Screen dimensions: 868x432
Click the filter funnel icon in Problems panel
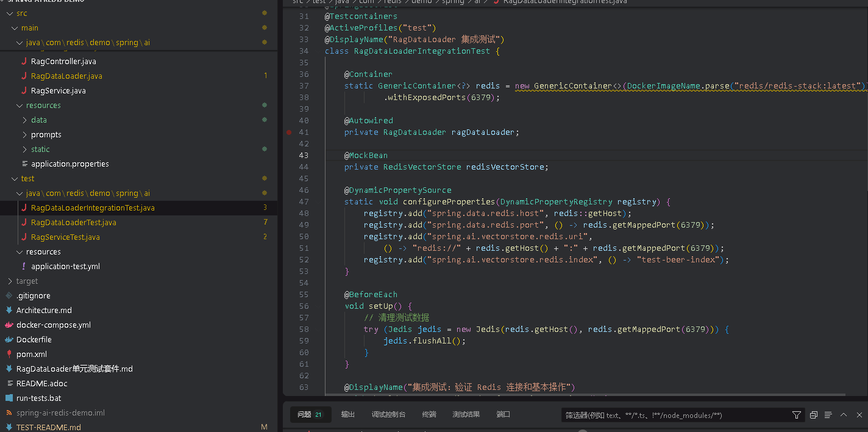click(x=796, y=415)
